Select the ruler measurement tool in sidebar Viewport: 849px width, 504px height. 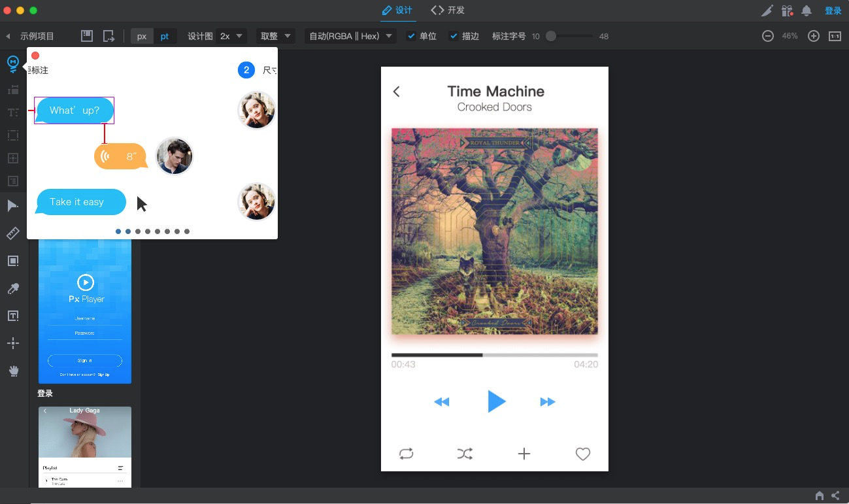[12, 233]
